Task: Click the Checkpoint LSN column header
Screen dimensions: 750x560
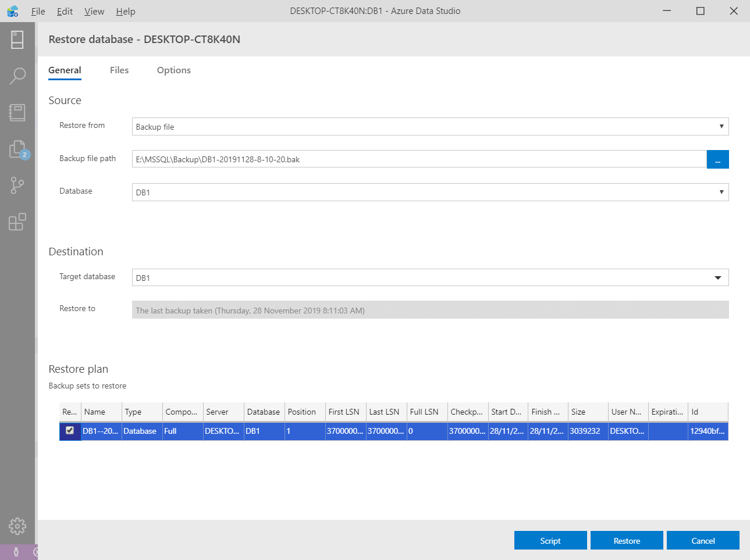Action: point(468,412)
